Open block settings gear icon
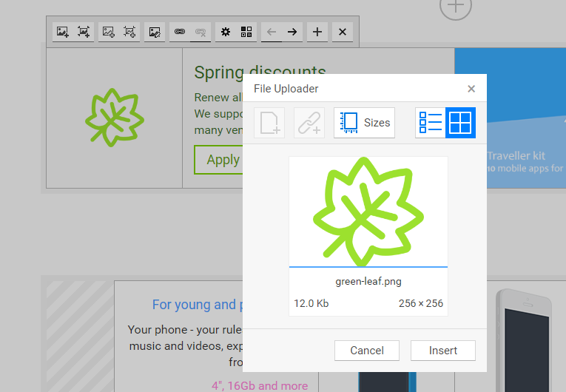Image resolution: width=566 pixels, height=392 pixels. [226, 32]
